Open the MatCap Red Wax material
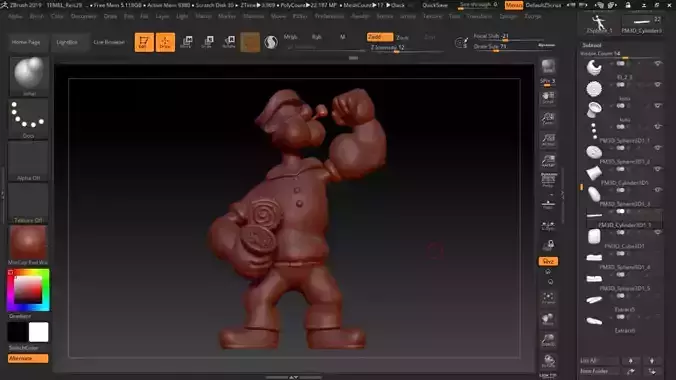Screen dimensions: 676x380 pos(28,245)
